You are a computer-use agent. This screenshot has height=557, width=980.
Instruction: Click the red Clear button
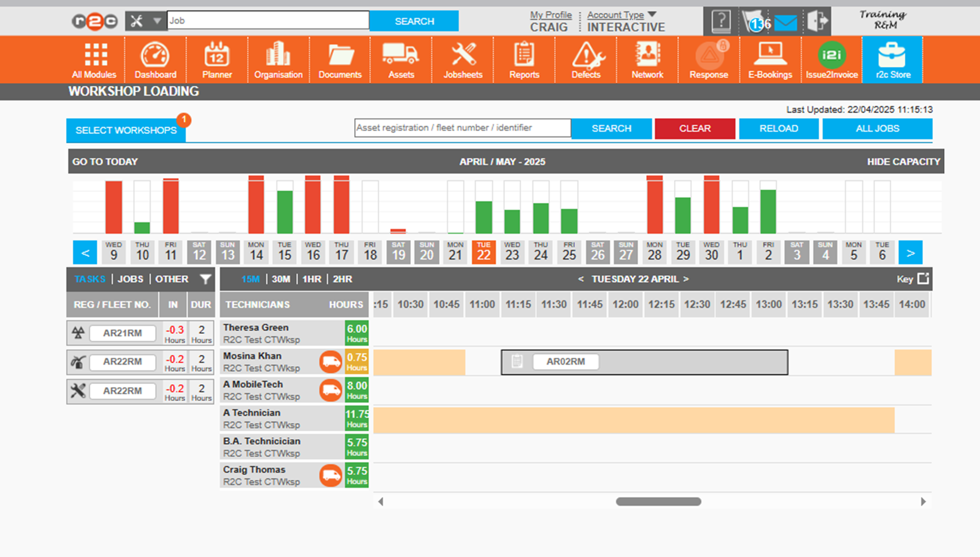[694, 128]
